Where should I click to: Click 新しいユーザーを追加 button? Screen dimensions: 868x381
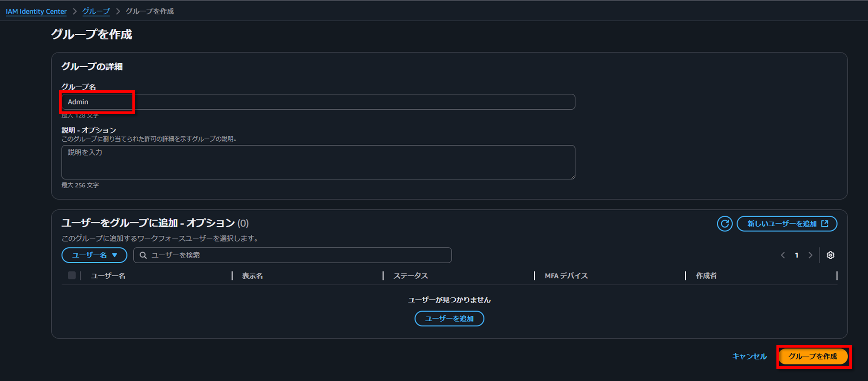click(787, 224)
